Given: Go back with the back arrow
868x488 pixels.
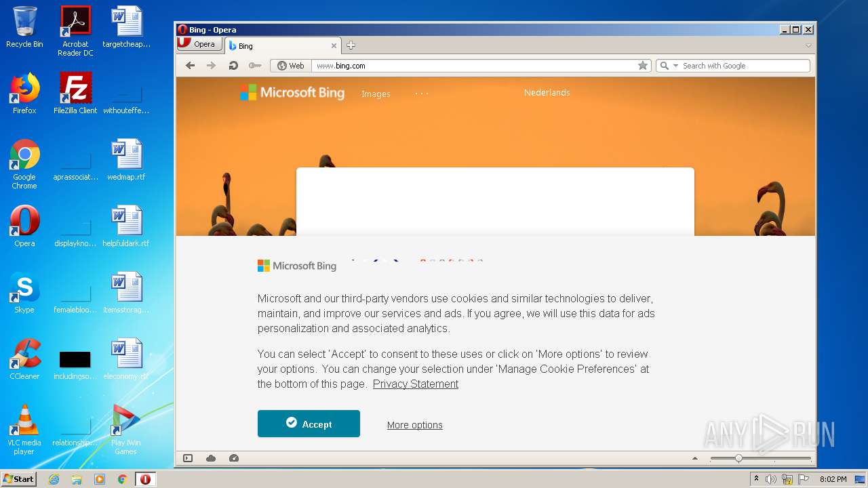Looking at the screenshot, I should pos(190,66).
